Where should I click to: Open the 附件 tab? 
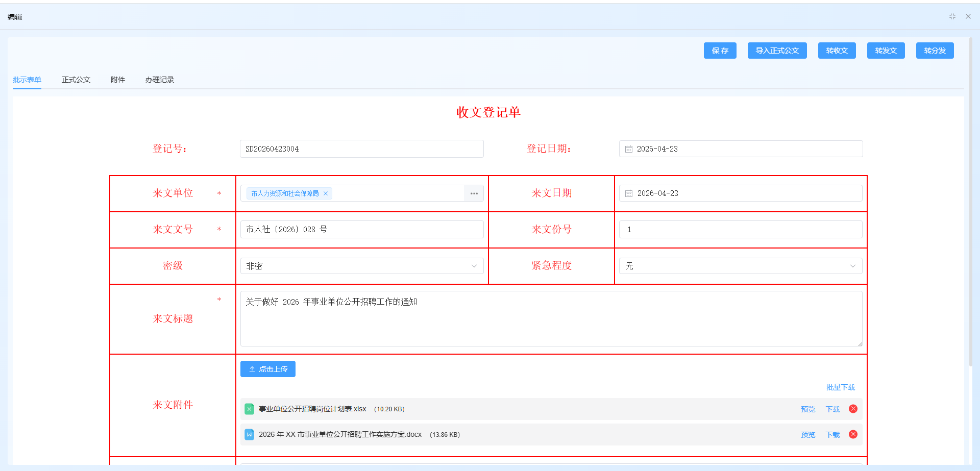pos(118,80)
